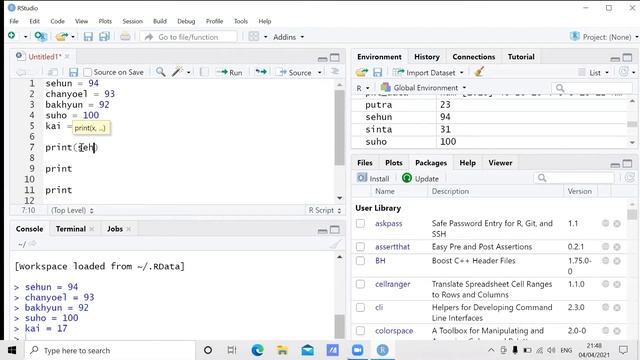Click the Update packages button
Viewport: 640px width, 360px height.
coord(420,178)
